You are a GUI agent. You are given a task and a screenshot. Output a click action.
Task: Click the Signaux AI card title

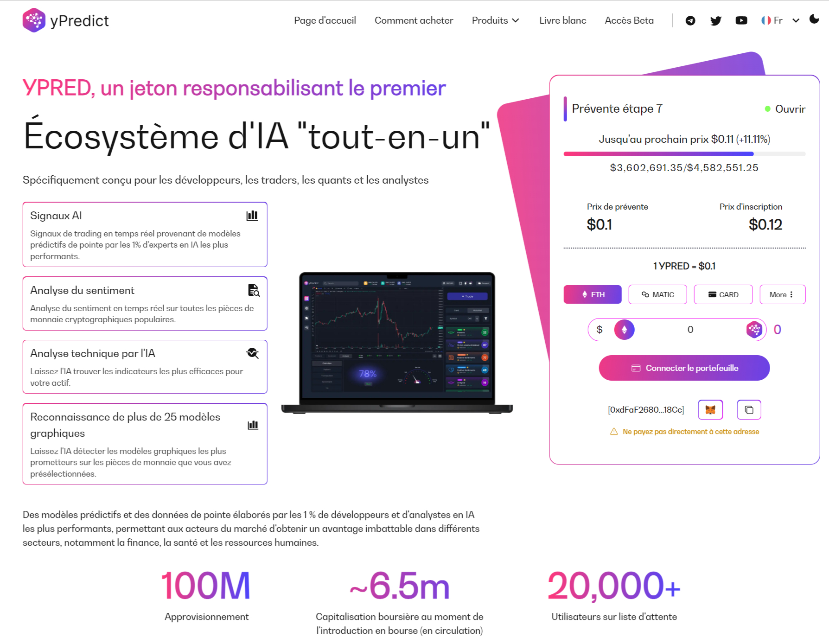(x=56, y=216)
